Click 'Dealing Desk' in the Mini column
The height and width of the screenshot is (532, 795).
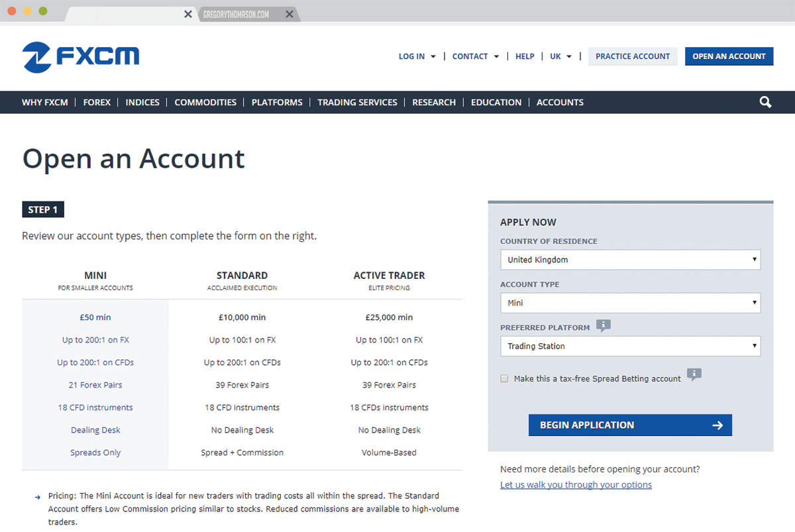point(95,430)
